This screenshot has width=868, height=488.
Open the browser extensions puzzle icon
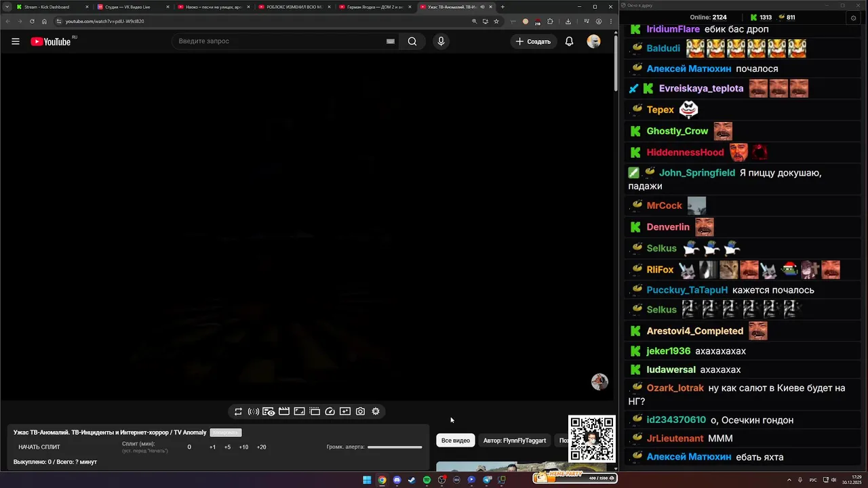click(x=551, y=21)
